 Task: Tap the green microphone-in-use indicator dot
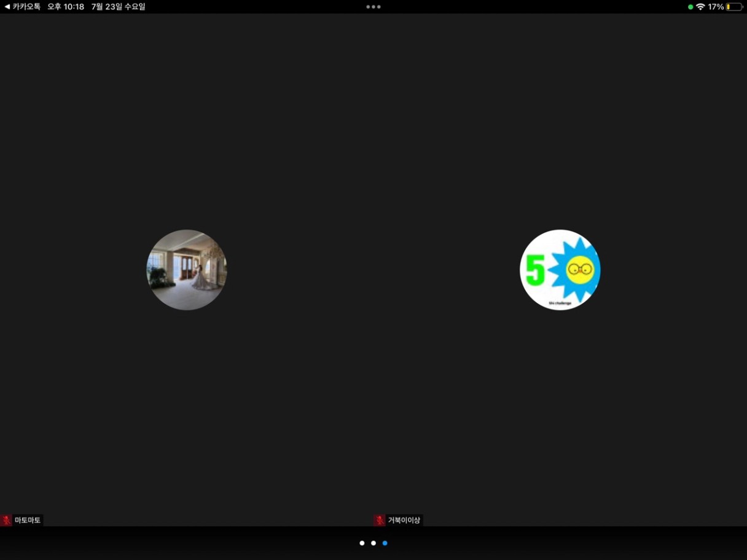coord(690,7)
